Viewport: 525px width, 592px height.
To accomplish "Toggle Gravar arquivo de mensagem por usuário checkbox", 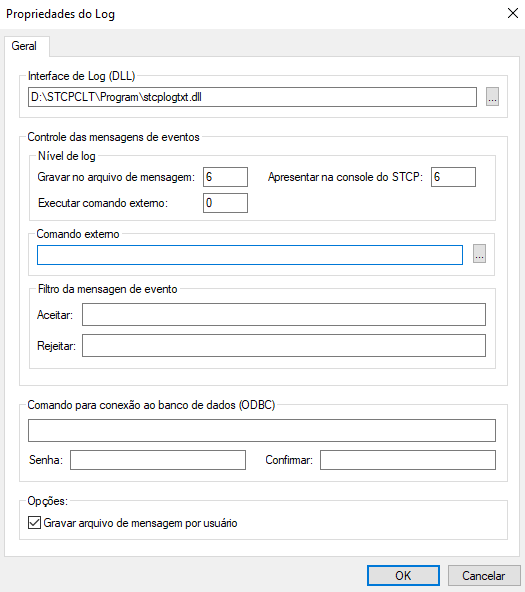I will pos(34,523).
